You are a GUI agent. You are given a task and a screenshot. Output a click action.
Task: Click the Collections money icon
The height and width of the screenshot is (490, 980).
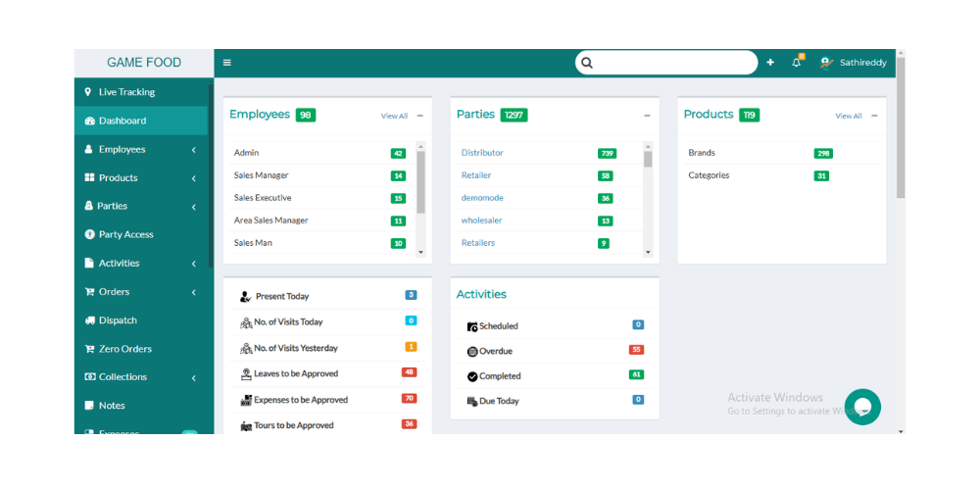[89, 377]
